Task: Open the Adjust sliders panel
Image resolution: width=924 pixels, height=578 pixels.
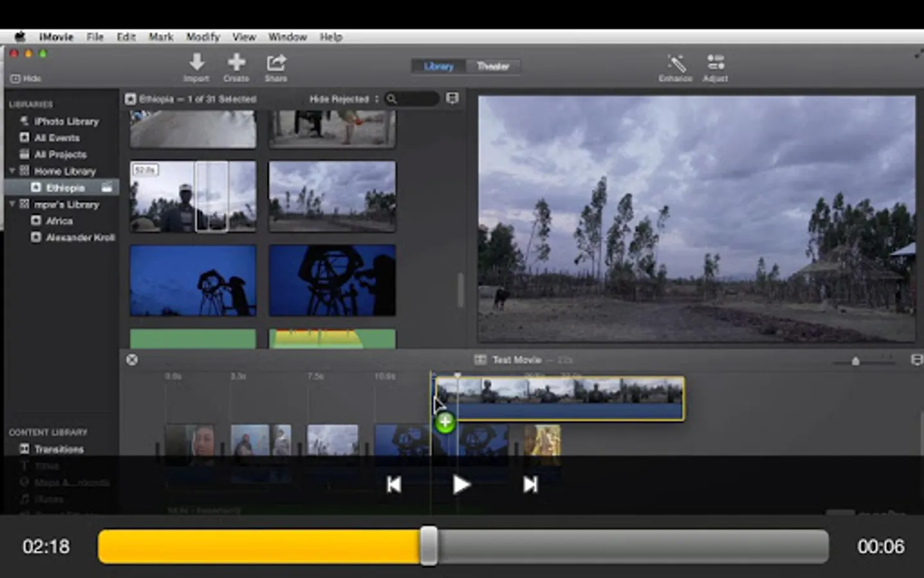Action: click(x=715, y=64)
